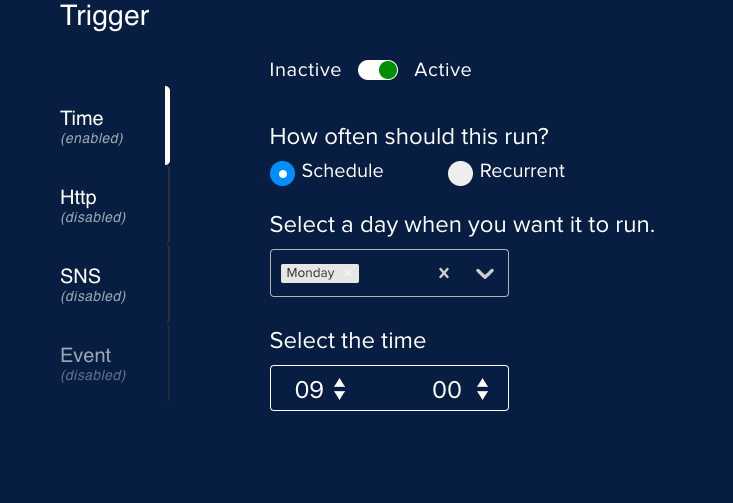733x503 pixels.
Task: Decrease the hour with the down arrow
Action: 340,395
